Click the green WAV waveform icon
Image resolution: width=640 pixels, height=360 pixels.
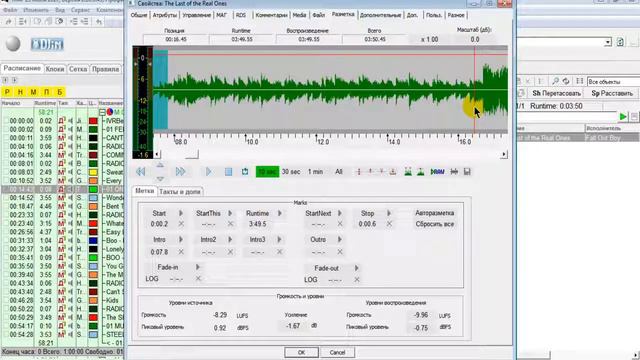(x=437, y=172)
